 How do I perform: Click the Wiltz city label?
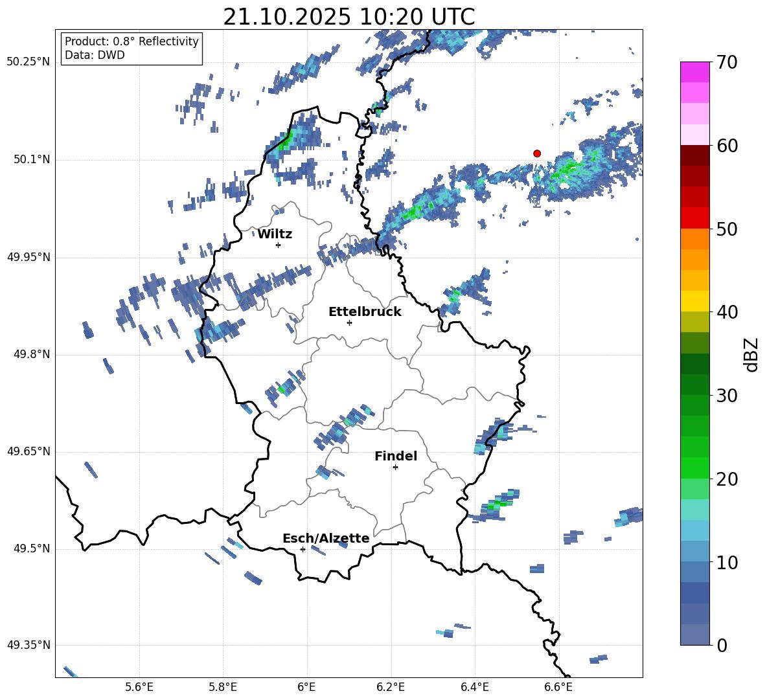[x=275, y=234]
